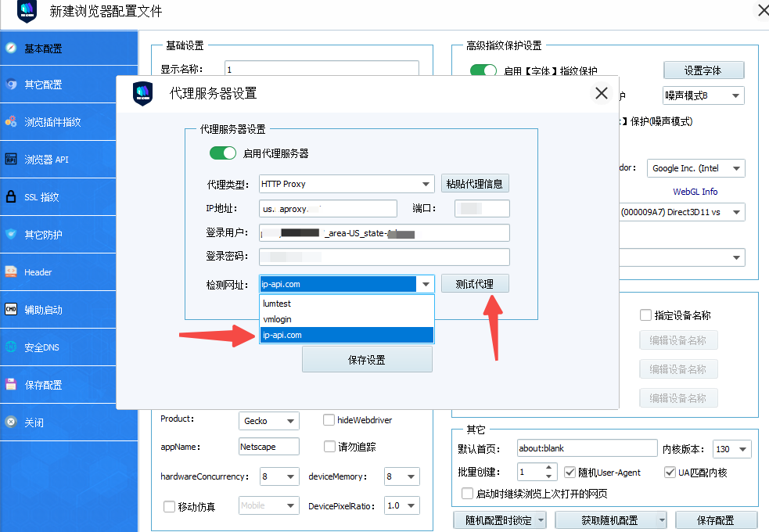769x532 pixels.
Task: Choose vmlogin in the dropdown list
Action: point(347,319)
